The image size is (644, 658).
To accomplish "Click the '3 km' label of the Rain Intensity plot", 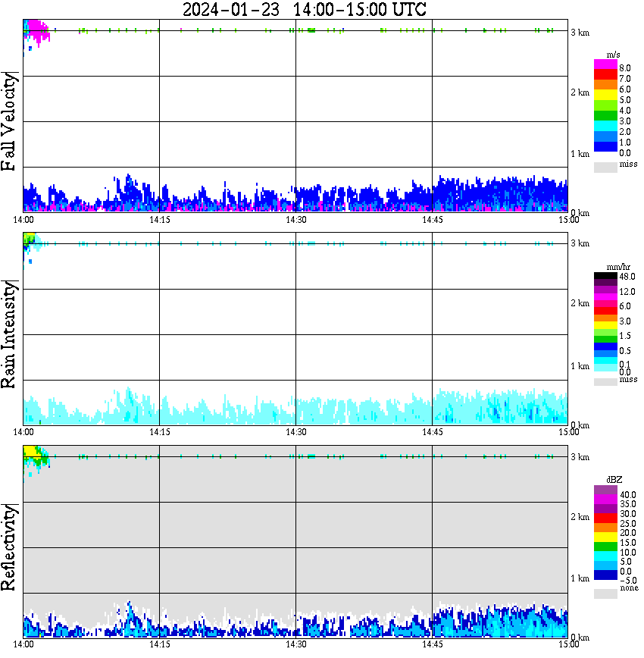I will coord(580,243).
